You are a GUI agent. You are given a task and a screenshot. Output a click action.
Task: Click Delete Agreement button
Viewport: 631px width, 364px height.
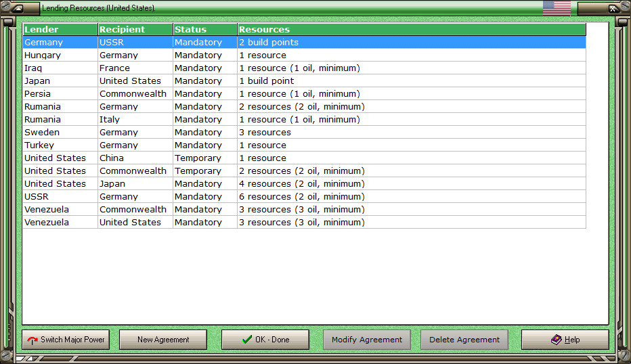coord(464,340)
